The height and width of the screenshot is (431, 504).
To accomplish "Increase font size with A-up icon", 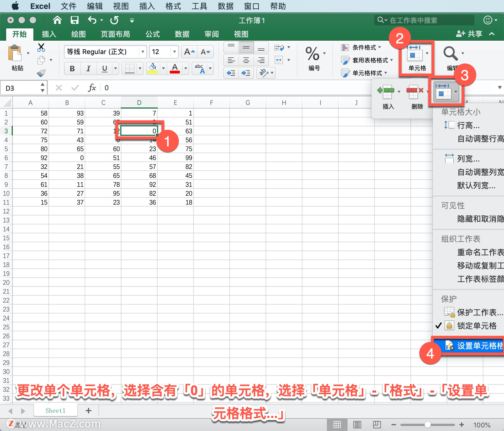I will (189, 52).
